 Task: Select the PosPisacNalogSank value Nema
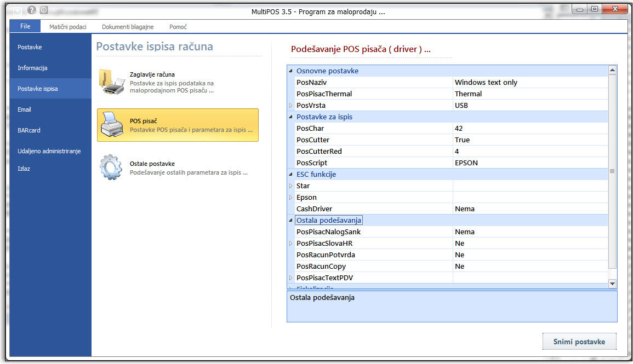530,232
